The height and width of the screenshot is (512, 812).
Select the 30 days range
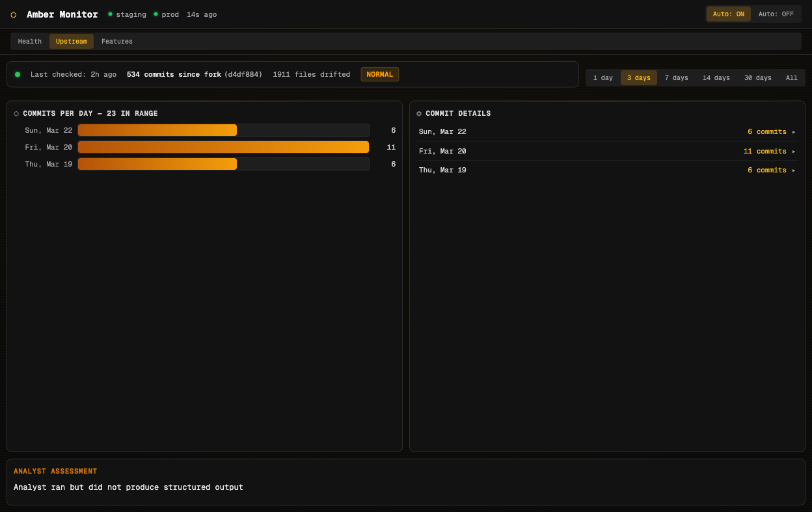click(x=758, y=78)
